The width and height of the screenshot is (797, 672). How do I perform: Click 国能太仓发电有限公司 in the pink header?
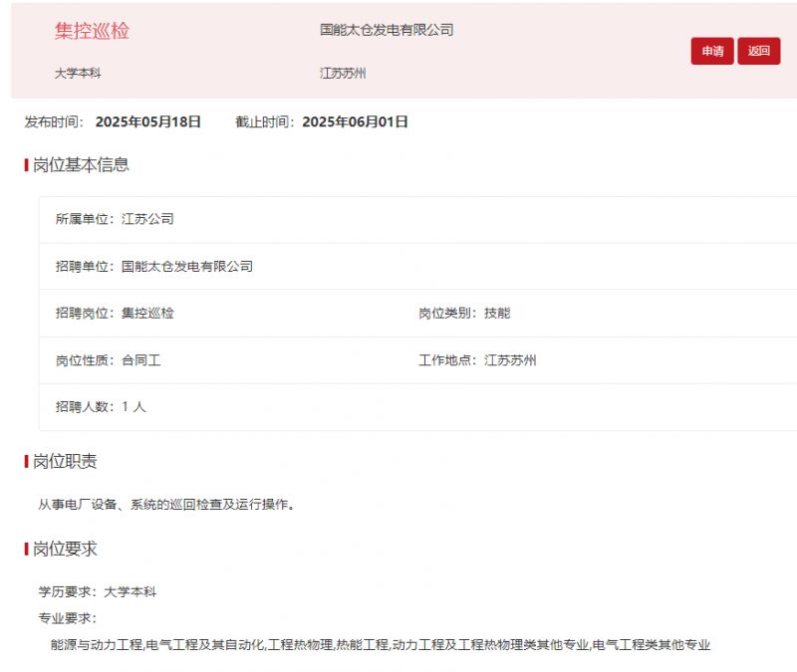(387, 30)
